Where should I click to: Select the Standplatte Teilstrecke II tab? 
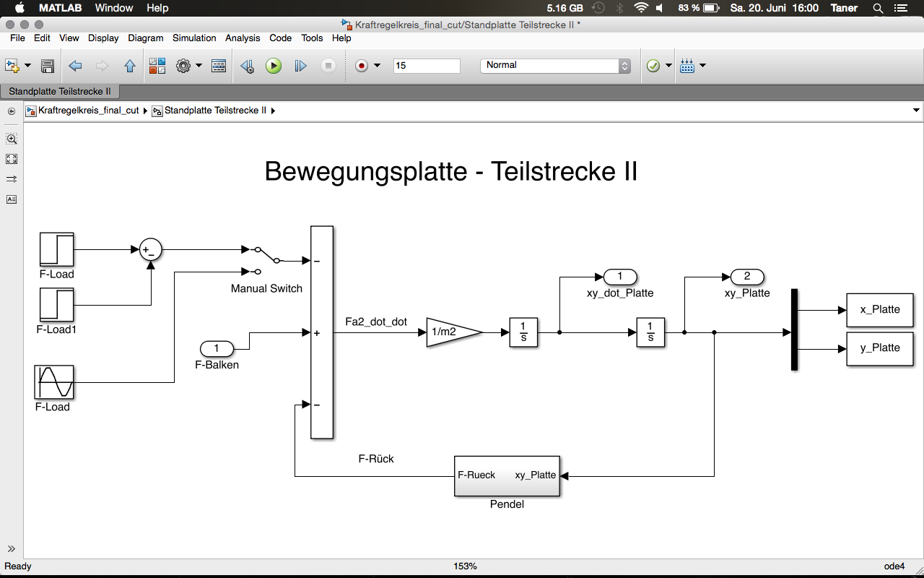[x=60, y=92]
